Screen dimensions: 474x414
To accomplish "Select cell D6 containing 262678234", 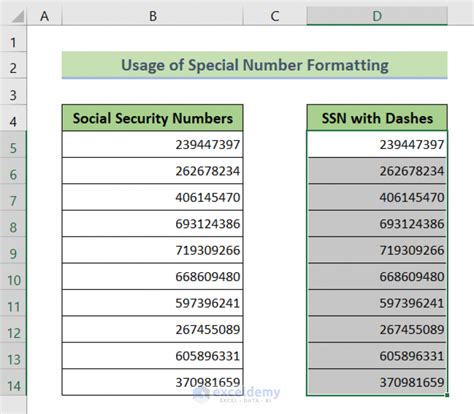I will point(377,171).
